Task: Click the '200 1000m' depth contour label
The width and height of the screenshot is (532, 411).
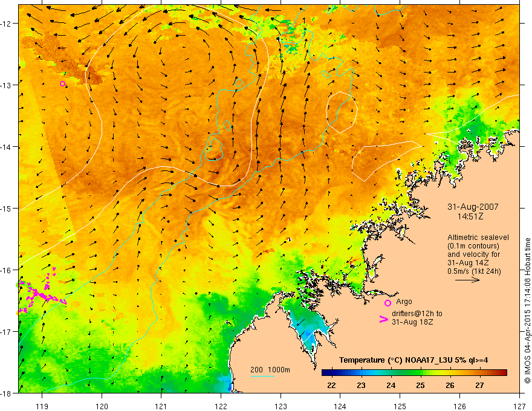Action: tap(270, 370)
